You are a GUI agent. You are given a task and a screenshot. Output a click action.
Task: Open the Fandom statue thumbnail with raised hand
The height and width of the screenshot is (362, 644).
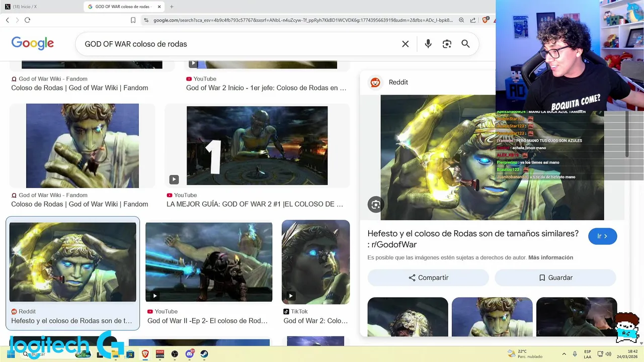[x=83, y=146]
